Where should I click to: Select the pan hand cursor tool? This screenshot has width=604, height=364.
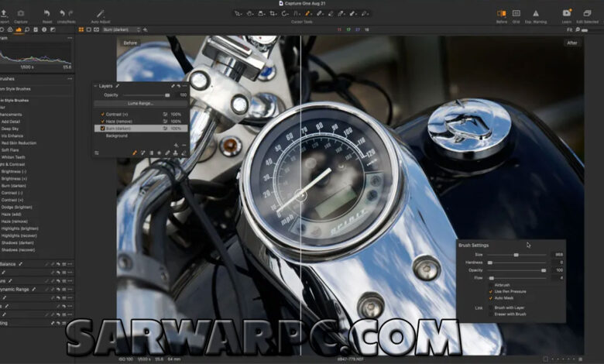[x=249, y=13]
